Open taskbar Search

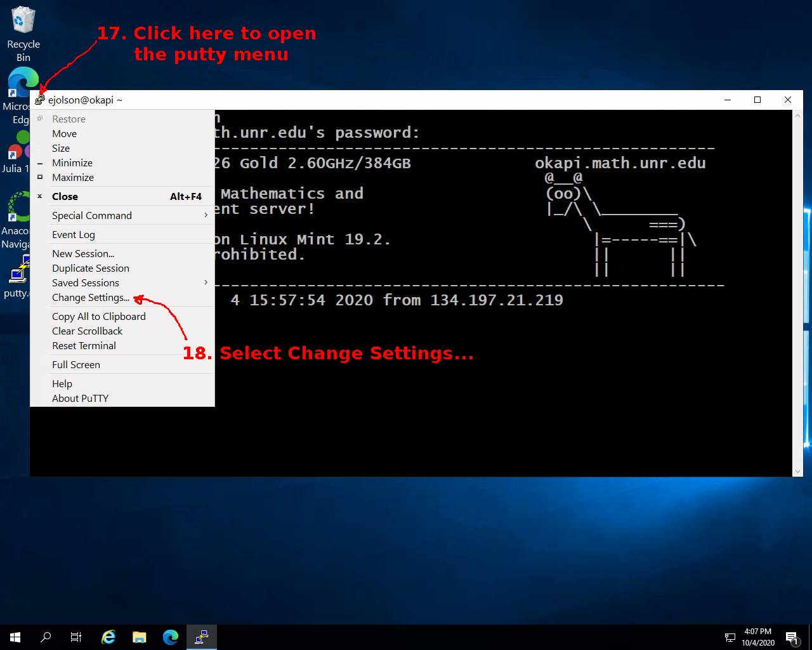click(46, 637)
